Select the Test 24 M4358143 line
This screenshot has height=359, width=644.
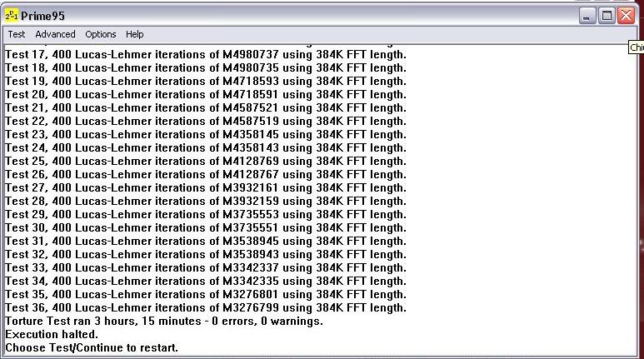pyautogui.click(x=205, y=148)
